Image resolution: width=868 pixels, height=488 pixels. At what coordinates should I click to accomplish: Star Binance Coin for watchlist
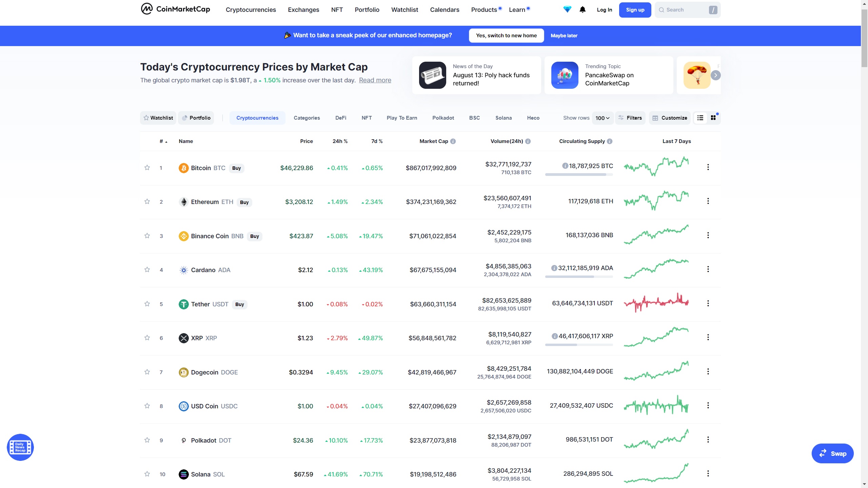click(147, 236)
